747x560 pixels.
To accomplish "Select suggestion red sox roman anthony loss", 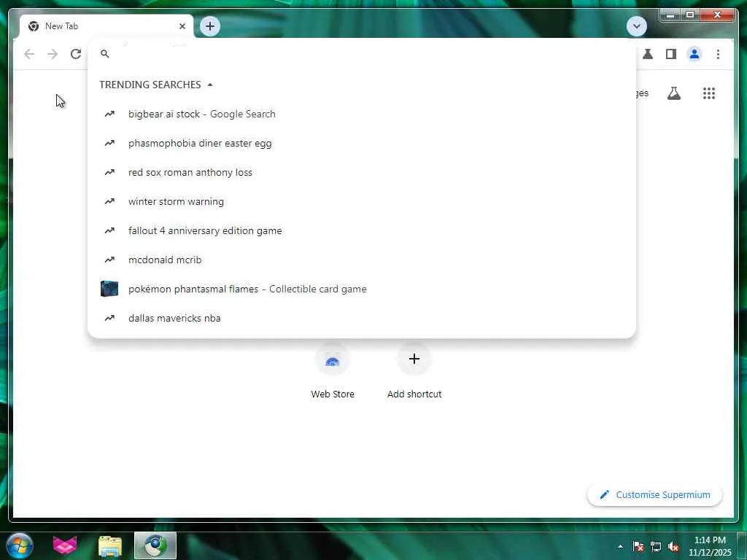I will tap(362, 172).
